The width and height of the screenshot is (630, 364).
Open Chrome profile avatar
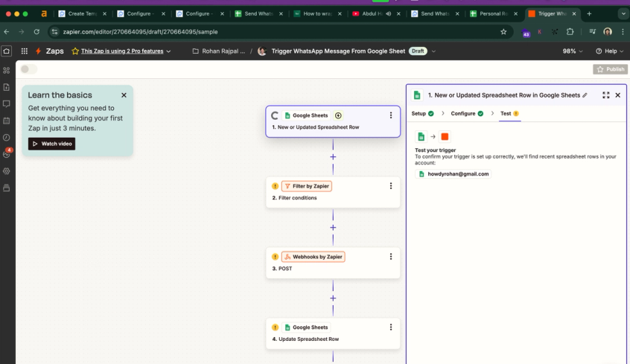tap(608, 32)
